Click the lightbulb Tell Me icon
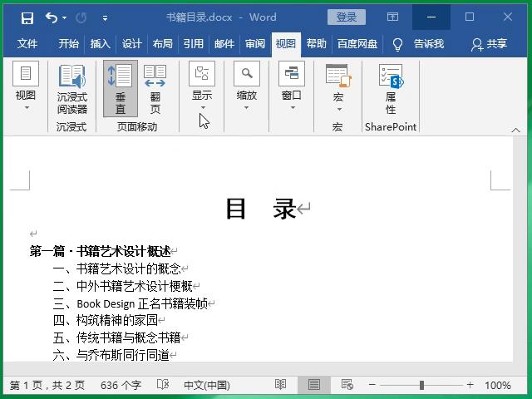 click(x=397, y=44)
